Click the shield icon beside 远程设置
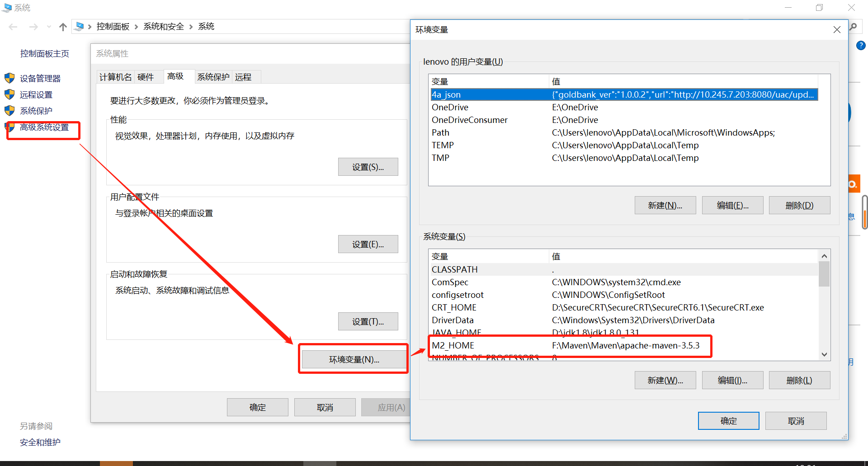The height and width of the screenshot is (466, 868). [9, 94]
